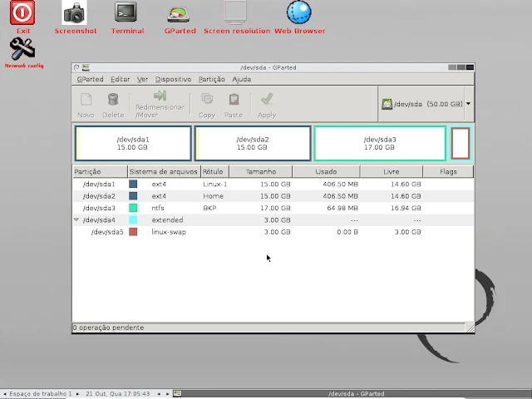Click the 0.00 B used value for sda5
This screenshot has width=532, height=399.
[x=347, y=232]
